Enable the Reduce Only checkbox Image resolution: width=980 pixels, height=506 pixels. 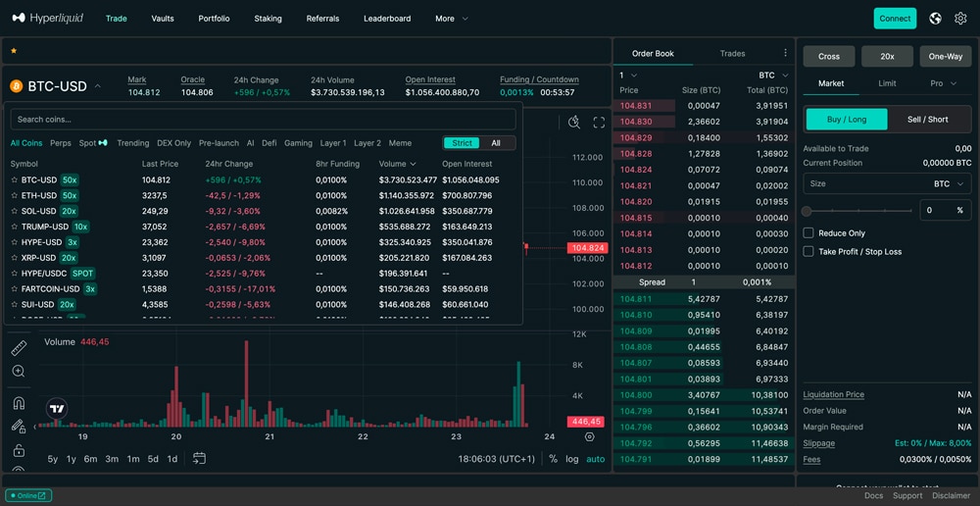point(808,232)
